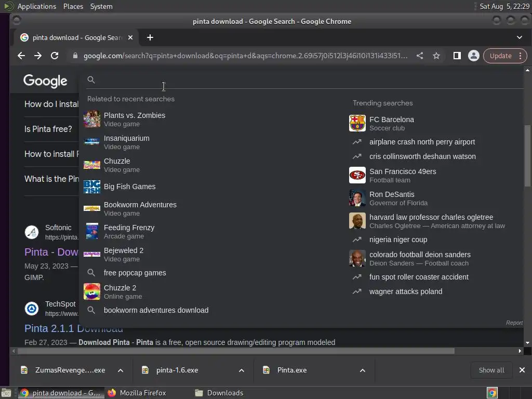The height and width of the screenshot is (399, 532).
Task: Click the Report link in suggestions
Action: 514,323
